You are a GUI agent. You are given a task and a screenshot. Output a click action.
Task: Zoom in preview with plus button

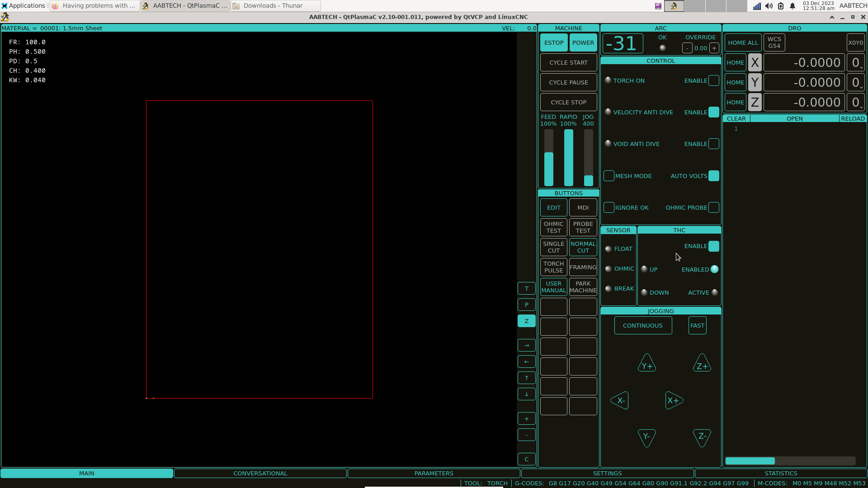coord(527,418)
